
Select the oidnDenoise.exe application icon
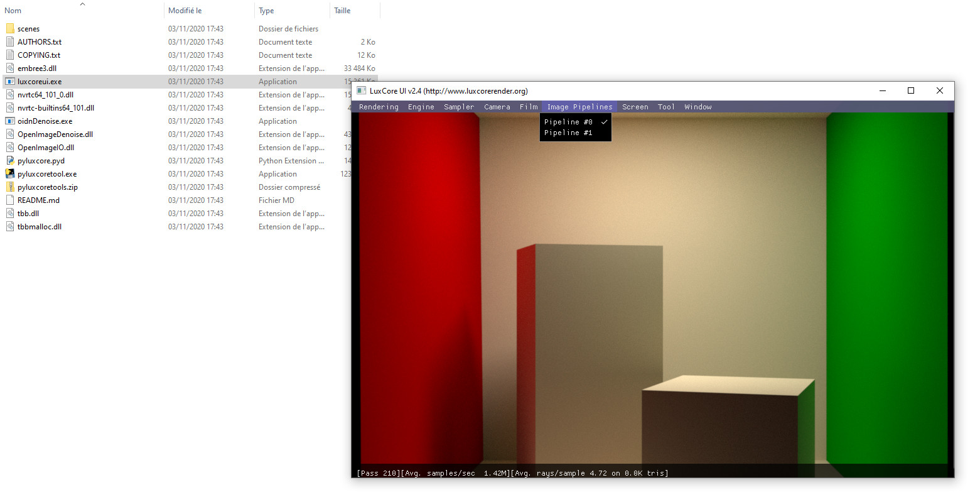click(10, 121)
